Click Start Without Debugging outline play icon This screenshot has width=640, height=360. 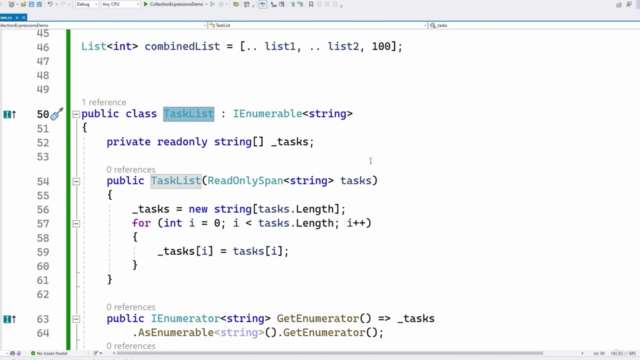coord(212,4)
